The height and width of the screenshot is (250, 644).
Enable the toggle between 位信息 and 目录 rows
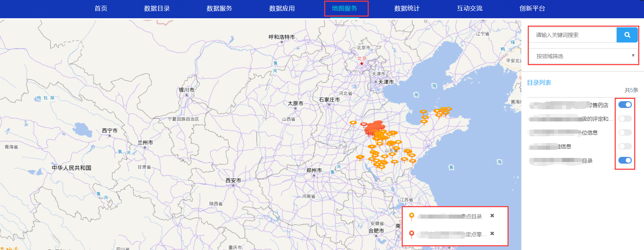(625, 146)
